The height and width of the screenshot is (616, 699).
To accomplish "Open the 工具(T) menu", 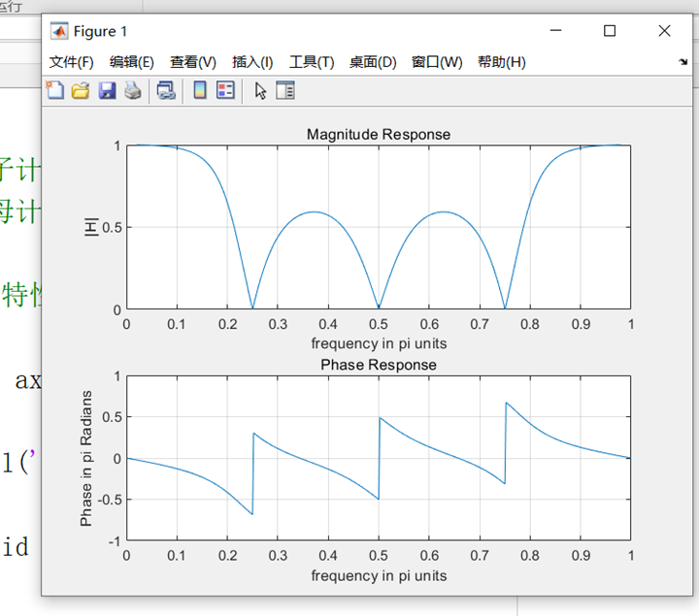I will (x=312, y=62).
